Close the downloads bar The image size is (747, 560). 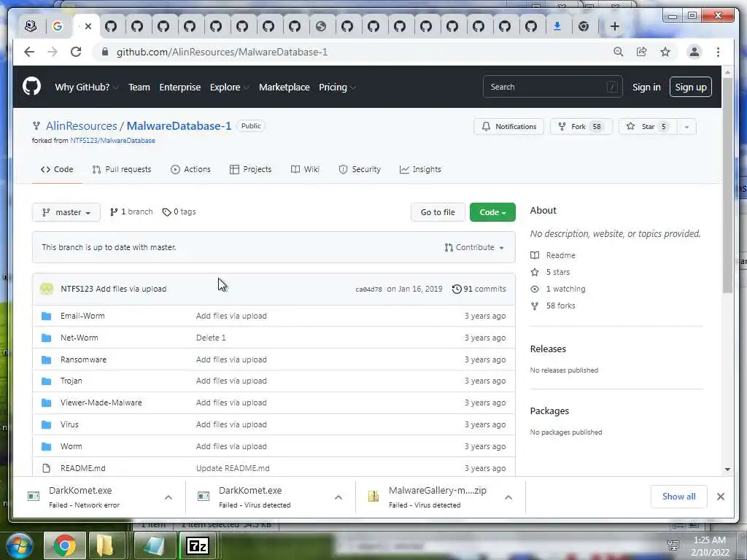tap(720, 497)
